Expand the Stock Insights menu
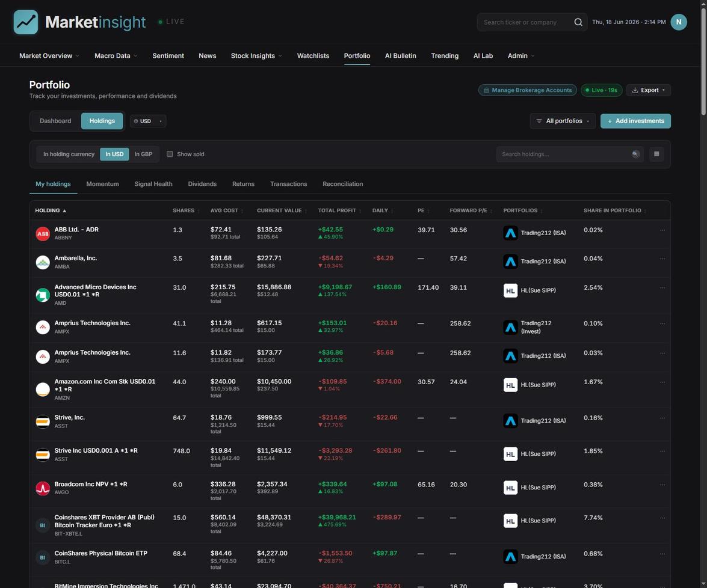The width and height of the screenshot is (707, 588). point(256,56)
